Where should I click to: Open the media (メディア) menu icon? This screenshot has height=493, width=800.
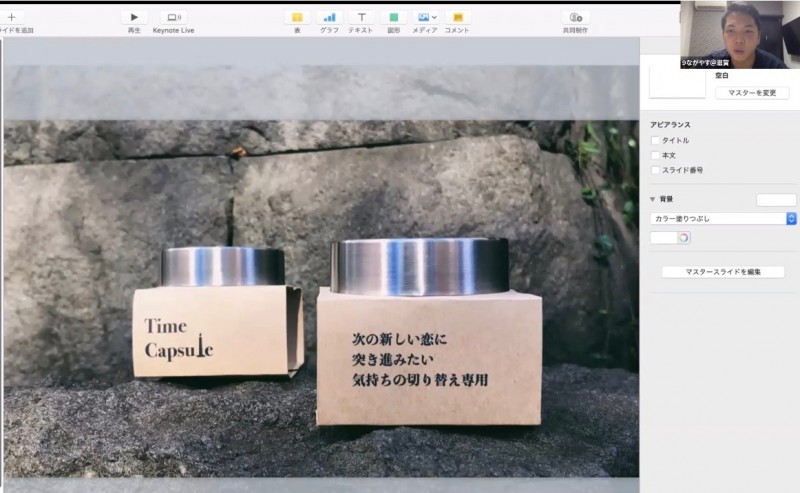pyautogui.click(x=425, y=17)
